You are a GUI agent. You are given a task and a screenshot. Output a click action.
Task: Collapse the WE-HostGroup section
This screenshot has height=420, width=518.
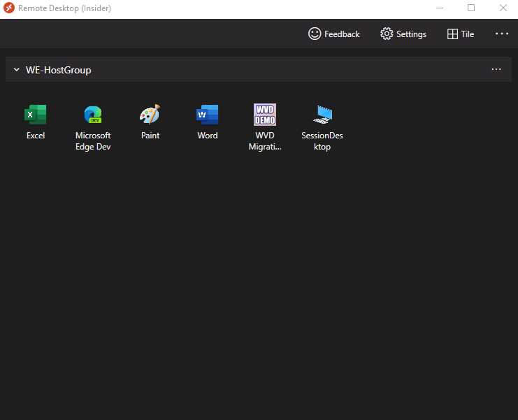click(16, 70)
